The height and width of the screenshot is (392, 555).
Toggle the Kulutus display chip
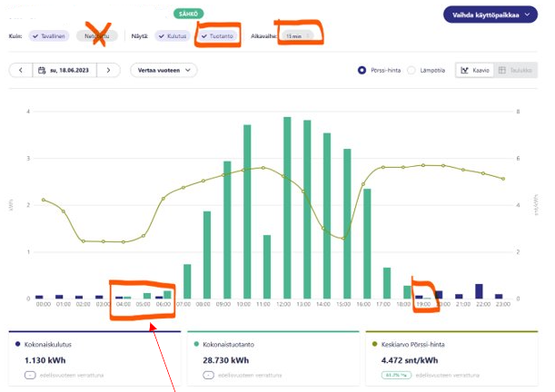click(173, 36)
